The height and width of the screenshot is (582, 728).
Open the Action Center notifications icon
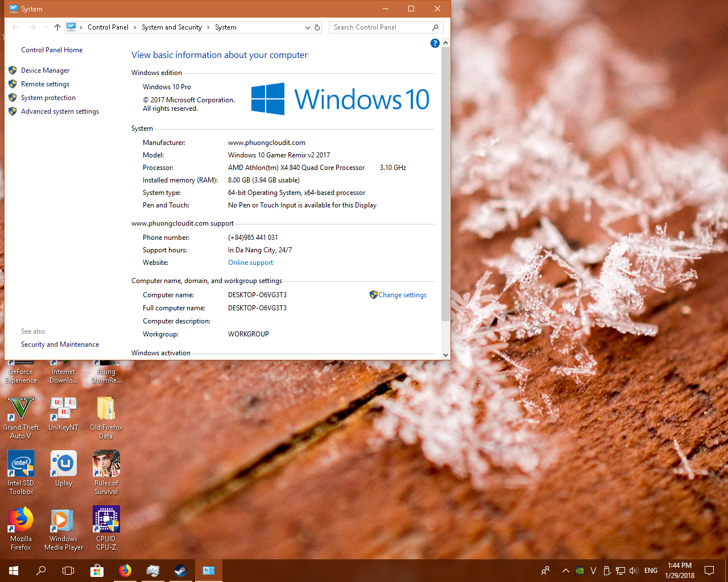pyautogui.click(x=709, y=571)
